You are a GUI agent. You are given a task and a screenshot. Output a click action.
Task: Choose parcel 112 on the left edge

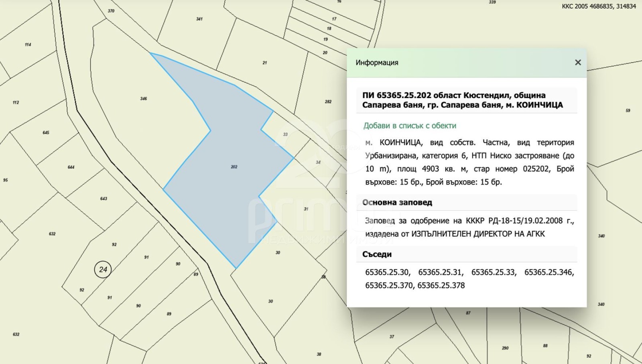[x=16, y=102]
